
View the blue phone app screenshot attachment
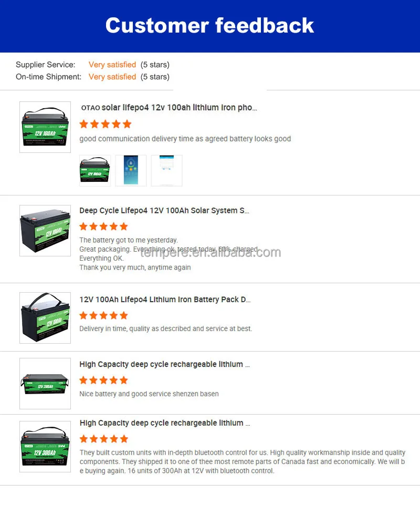pyautogui.click(x=131, y=171)
